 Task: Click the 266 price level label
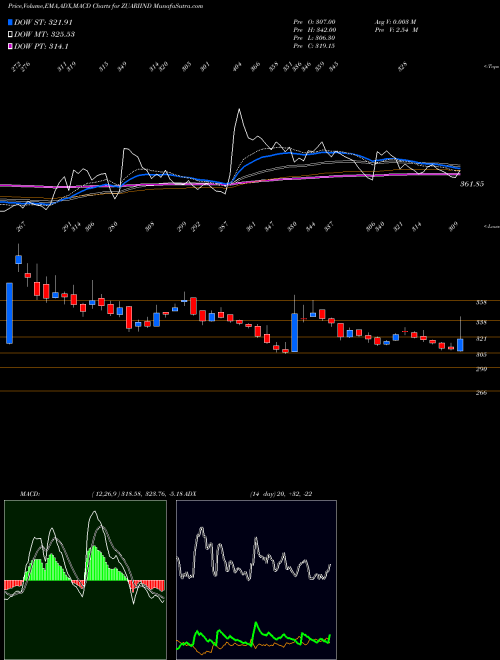pyautogui.click(x=482, y=393)
